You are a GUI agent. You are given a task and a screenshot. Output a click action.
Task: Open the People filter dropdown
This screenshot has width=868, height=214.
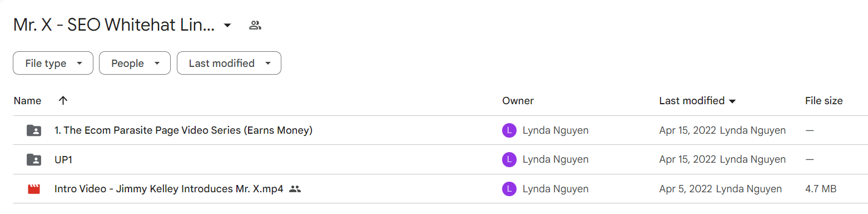coord(134,63)
